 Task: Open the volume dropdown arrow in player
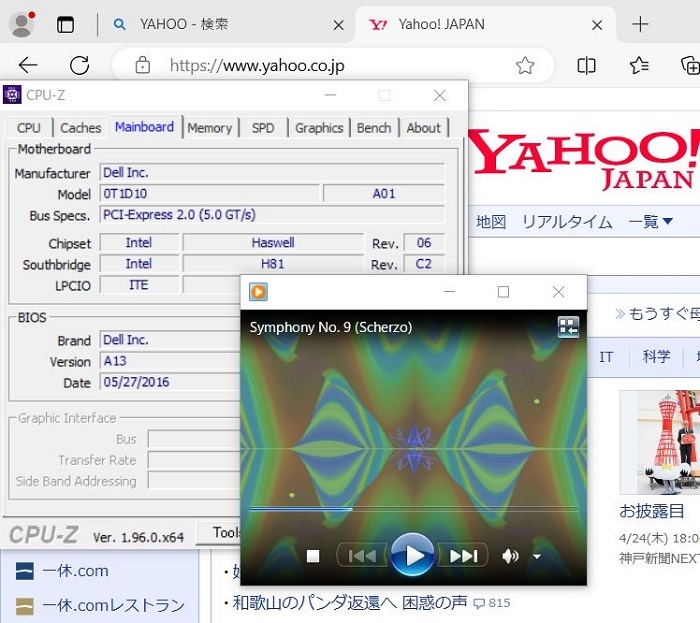(x=537, y=557)
